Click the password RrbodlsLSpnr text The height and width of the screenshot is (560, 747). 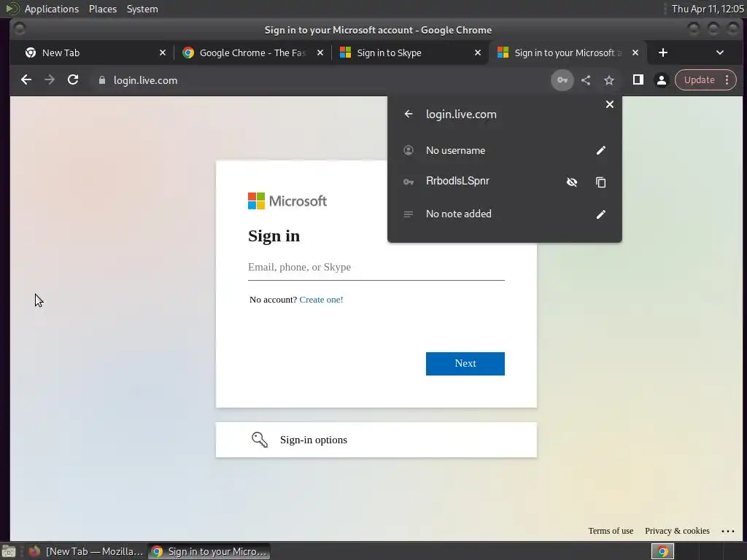[457, 181]
